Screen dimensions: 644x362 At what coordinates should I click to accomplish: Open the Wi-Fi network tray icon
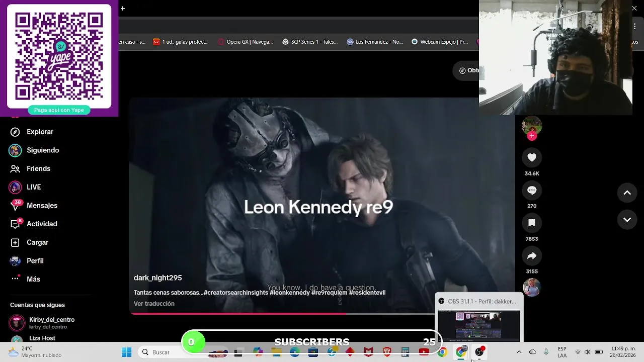click(x=578, y=352)
